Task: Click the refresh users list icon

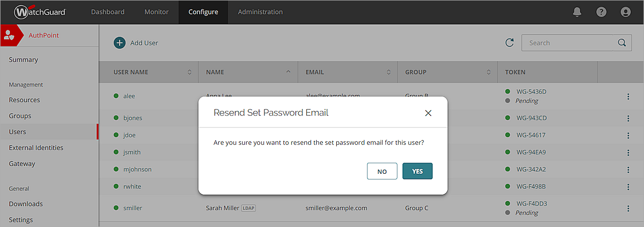Action: [x=510, y=43]
